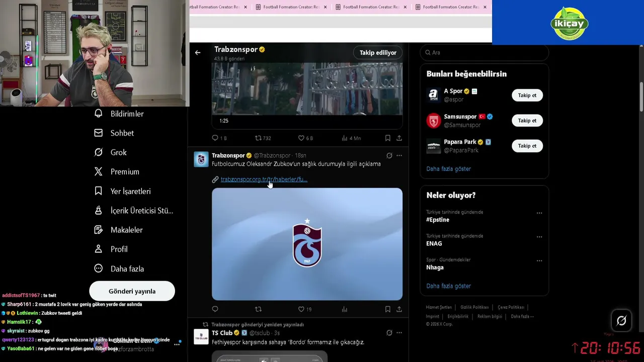The image size is (644, 362).
Task: View analytics of video post 4 Mn
Action: 351,138
